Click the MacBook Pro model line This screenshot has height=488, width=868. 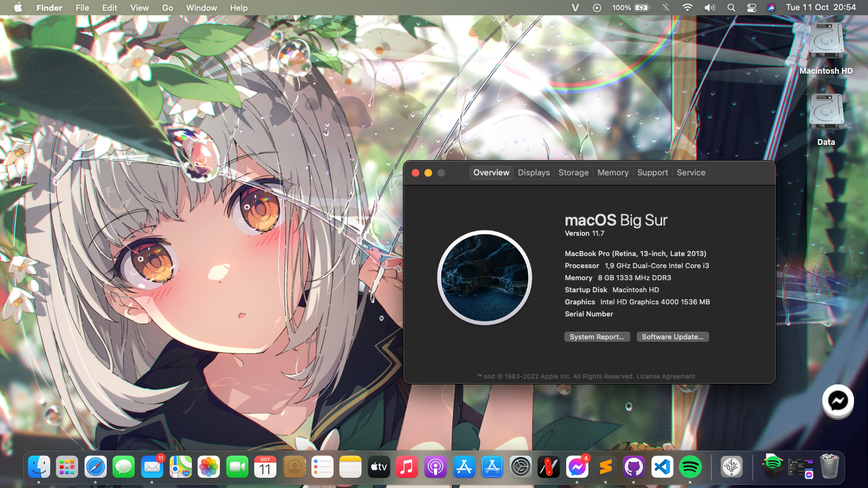635,254
